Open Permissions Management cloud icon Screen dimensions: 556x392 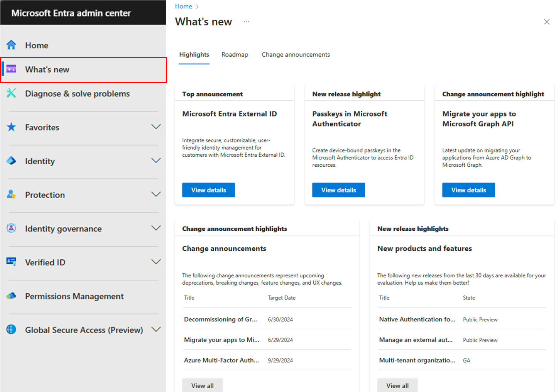(x=11, y=296)
